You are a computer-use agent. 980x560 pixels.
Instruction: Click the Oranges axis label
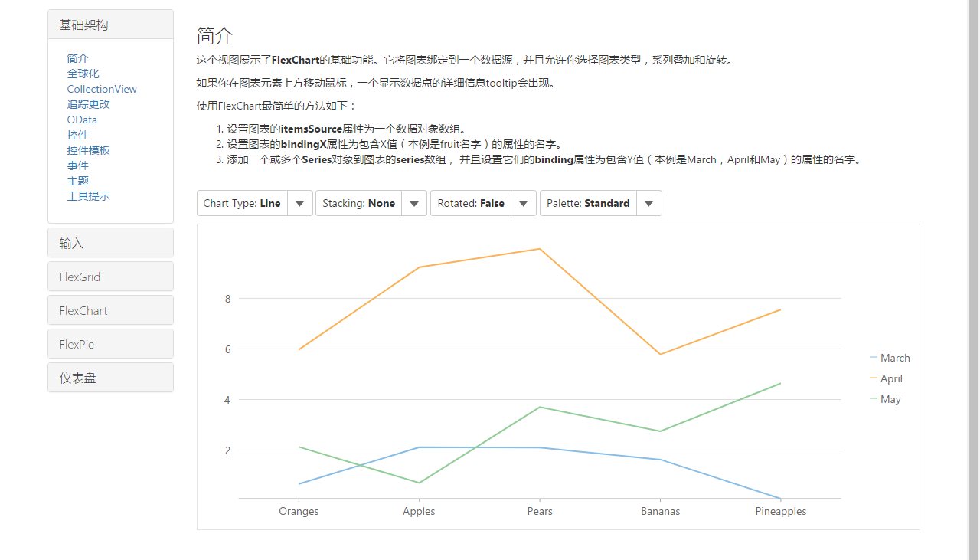299,511
